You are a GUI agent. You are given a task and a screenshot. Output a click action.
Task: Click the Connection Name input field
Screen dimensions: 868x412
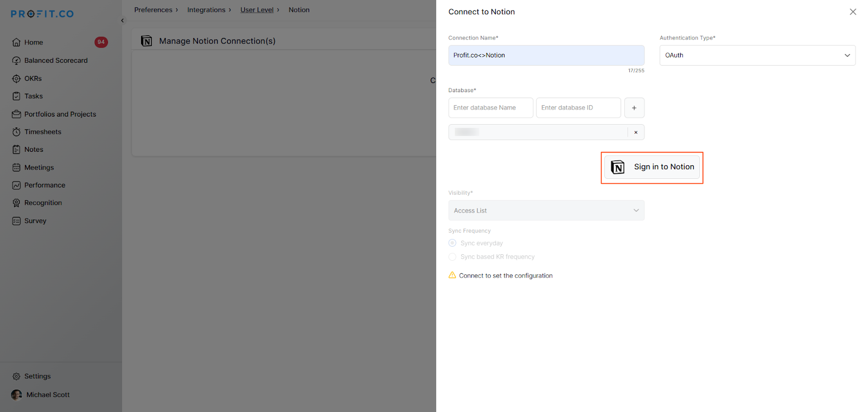[x=546, y=55]
